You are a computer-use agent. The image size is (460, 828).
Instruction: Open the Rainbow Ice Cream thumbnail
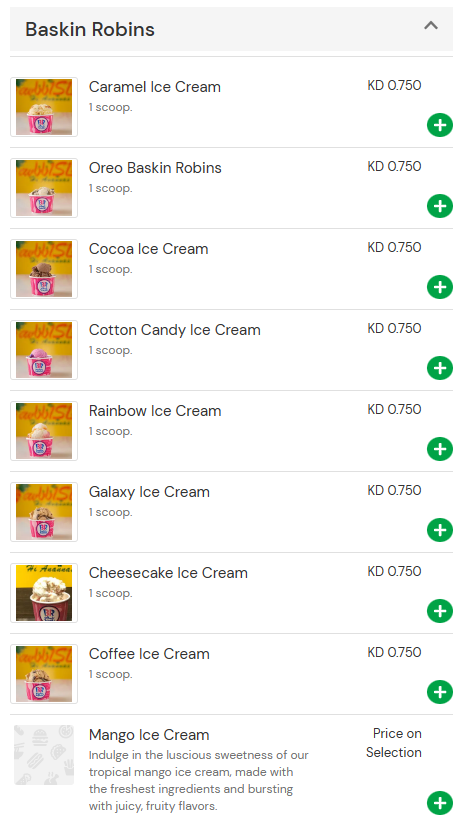[x=44, y=431]
